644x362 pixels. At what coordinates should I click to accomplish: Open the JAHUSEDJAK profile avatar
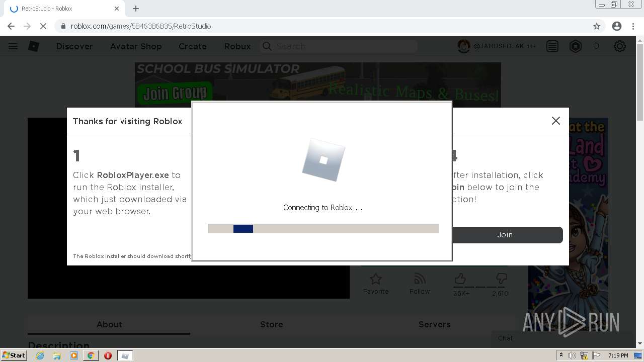coord(463,46)
